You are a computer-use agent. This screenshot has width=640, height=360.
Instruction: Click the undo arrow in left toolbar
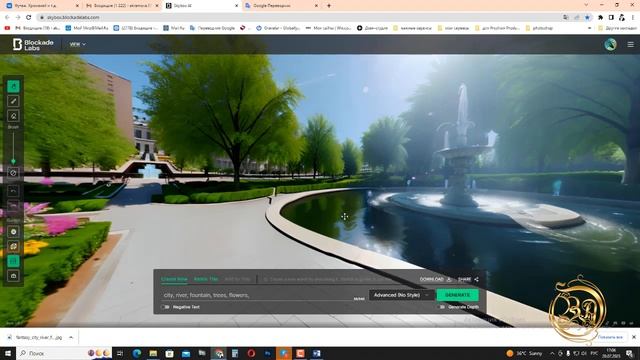point(13,191)
